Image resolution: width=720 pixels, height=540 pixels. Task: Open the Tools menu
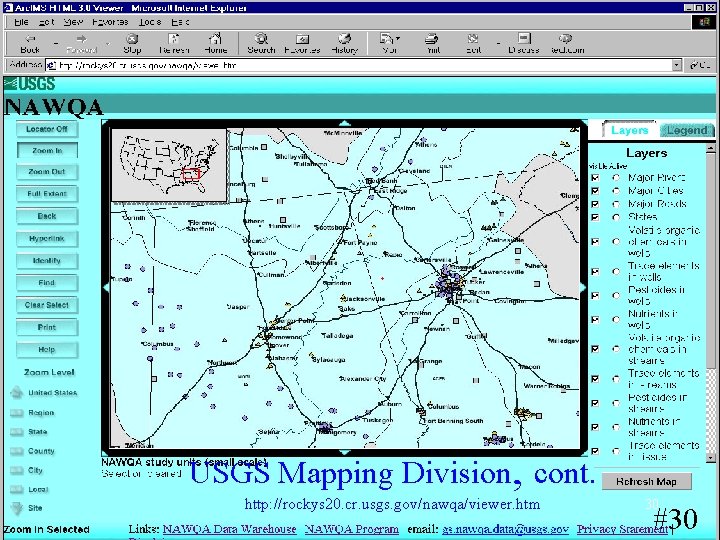pos(150,22)
